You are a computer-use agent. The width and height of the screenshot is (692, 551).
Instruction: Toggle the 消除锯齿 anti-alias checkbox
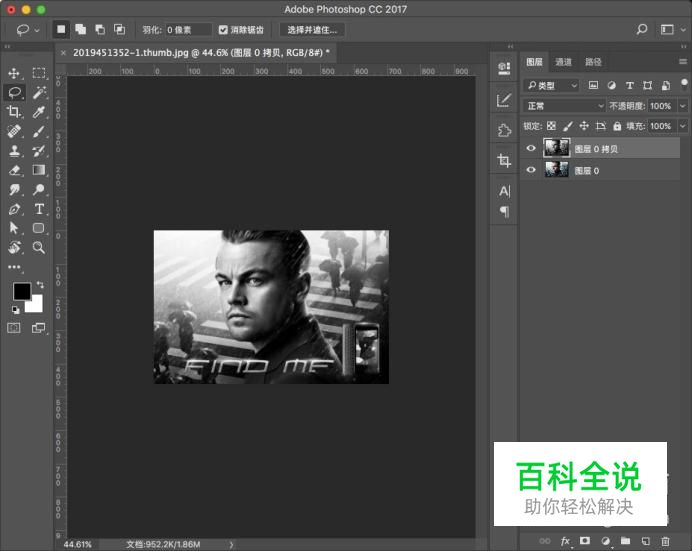pyautogui.click(x=223, y=30)
